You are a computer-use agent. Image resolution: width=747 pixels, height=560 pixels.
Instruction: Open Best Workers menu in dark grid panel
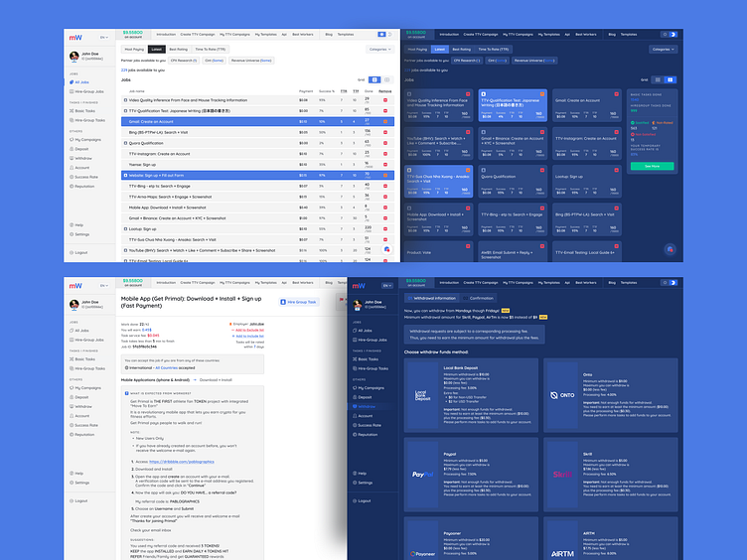(585, 35)
